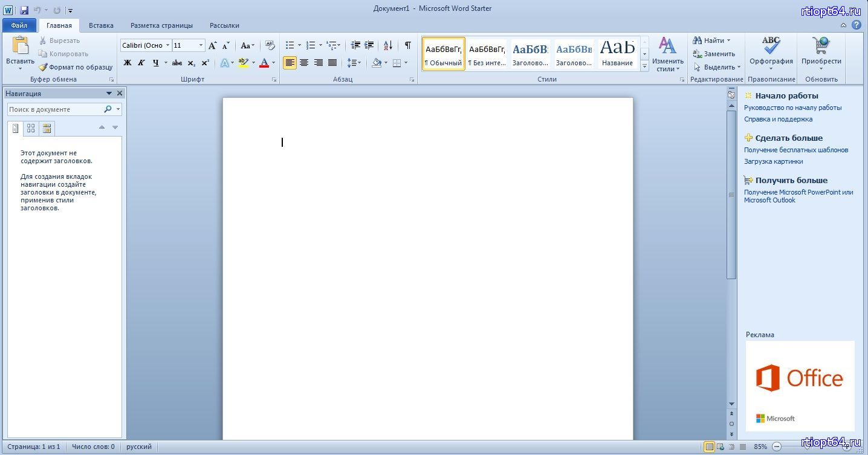This screenshot has width=868, height=455.
Task: Switch to Главная ribbon tab
Action: pyautogui.click(x=59, y=25)
